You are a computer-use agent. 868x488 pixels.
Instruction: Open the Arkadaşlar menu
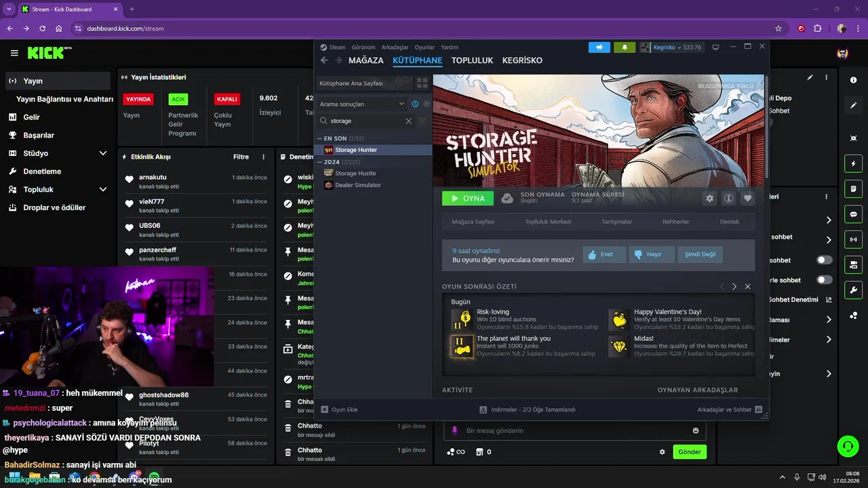[x=395, y=47]
